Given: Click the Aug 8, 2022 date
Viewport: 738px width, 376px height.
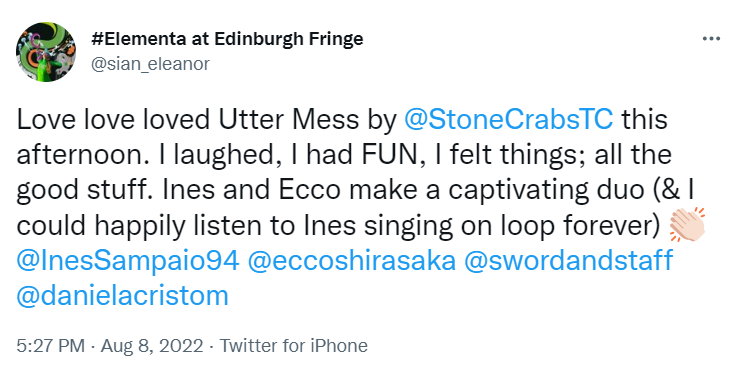Looking at the screenshot, I should click(152, 346).
